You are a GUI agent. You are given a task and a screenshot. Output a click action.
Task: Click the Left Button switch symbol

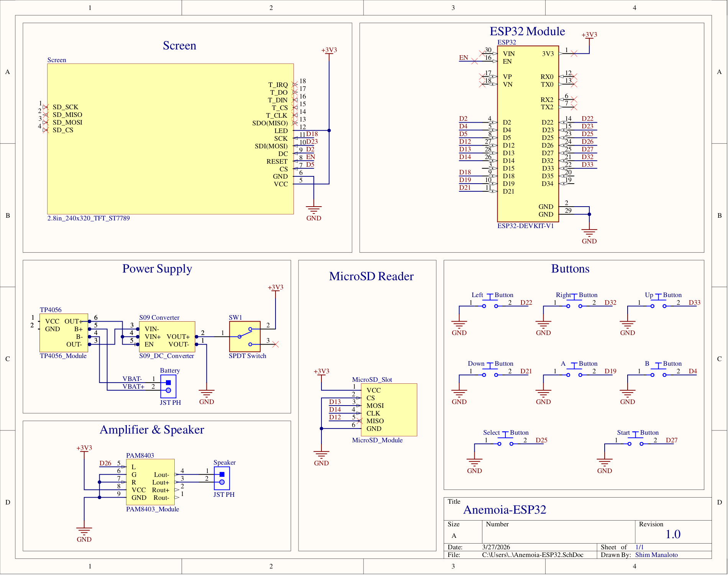[490, 302]
